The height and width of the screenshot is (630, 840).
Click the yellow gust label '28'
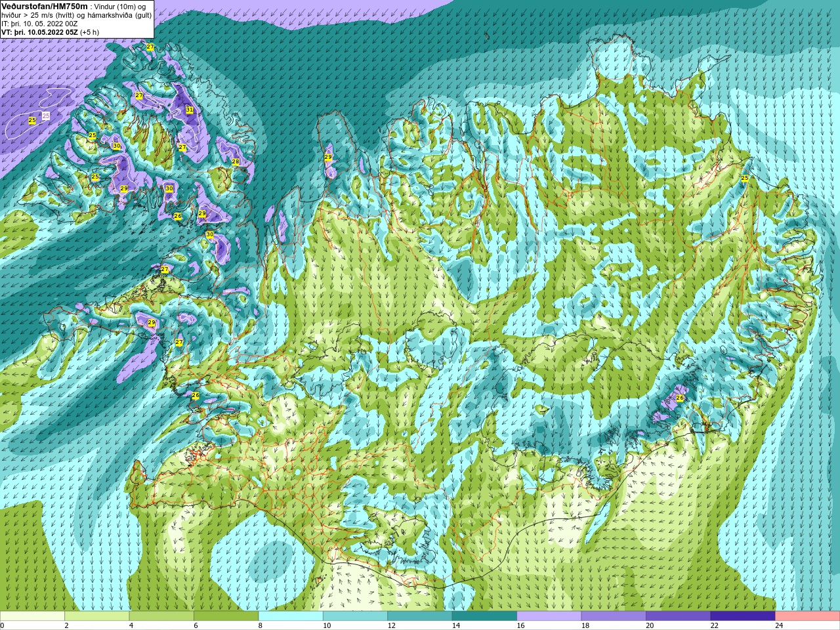tap(235, 161)
